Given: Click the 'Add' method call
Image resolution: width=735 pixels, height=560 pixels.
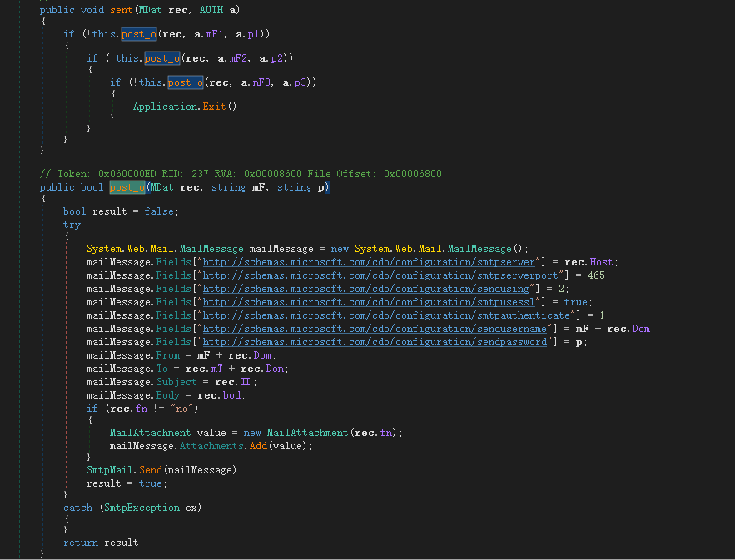Looking at the screenshot, I should point(258,446).
